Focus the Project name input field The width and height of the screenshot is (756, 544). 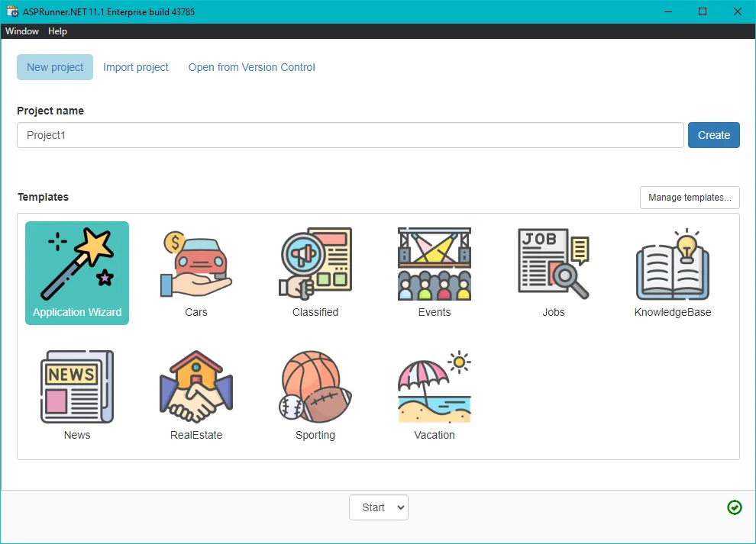pyautogui.click(x=350, y=135)
